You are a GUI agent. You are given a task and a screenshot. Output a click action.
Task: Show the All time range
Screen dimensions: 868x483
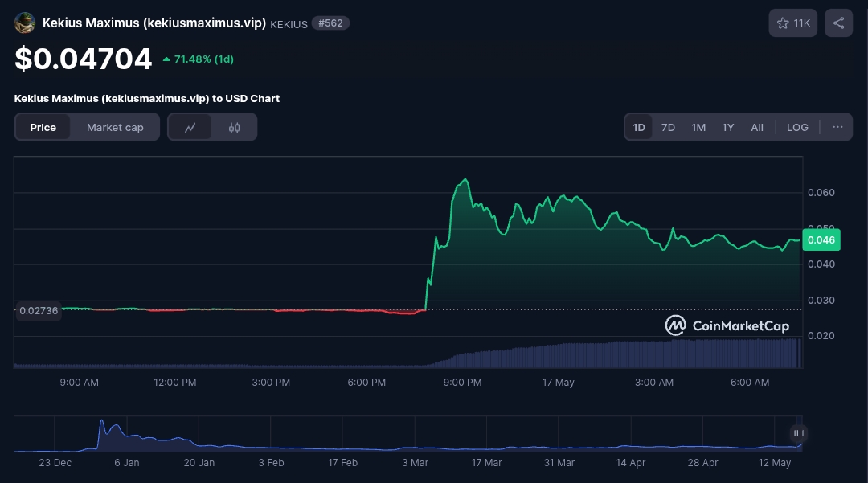pos(757,127)
